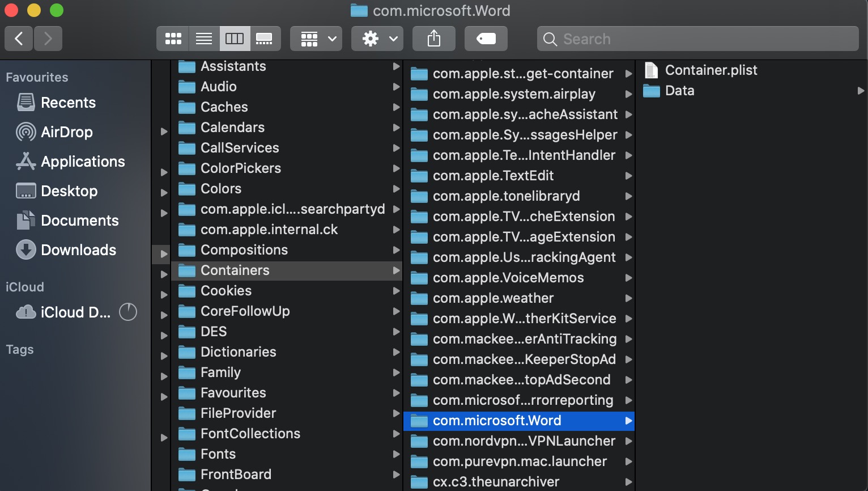This screenshot has height=491, width=868.
Task: Expand the CoreFollowUp folder arrow
Action: click(396, 311)
